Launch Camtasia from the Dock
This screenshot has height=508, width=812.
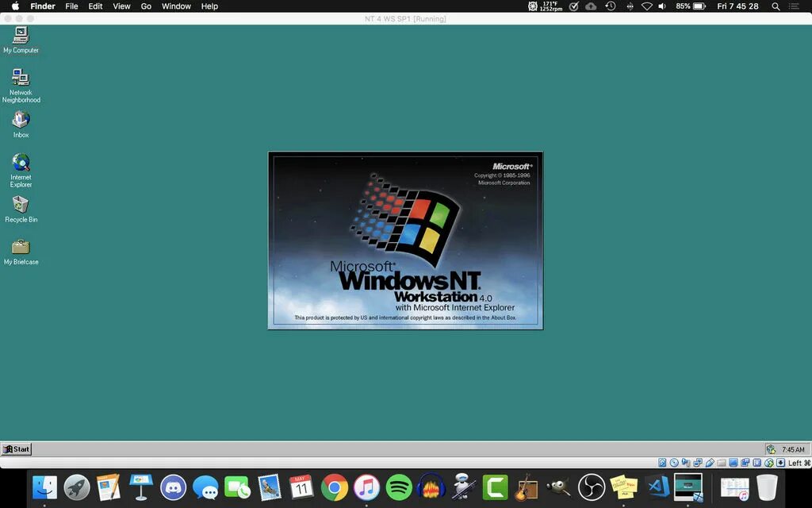[495, 487]
